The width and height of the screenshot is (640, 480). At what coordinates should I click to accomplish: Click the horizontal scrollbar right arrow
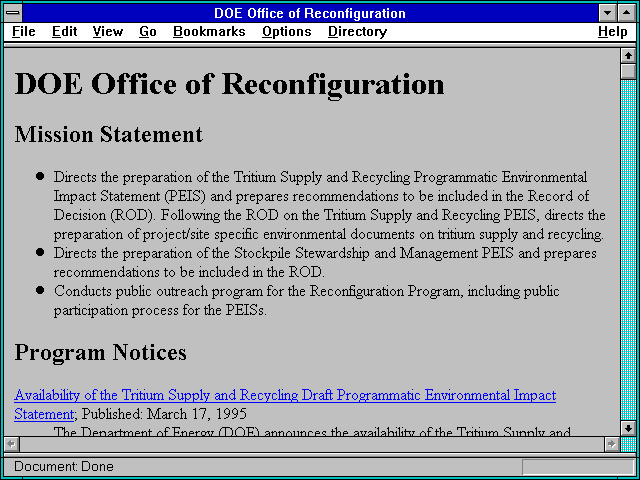(612, 444)
